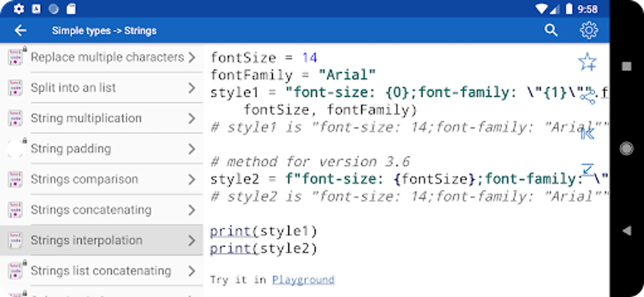
Task: Add snippet to favorites with star icon
Action: (x=587, y=62)
